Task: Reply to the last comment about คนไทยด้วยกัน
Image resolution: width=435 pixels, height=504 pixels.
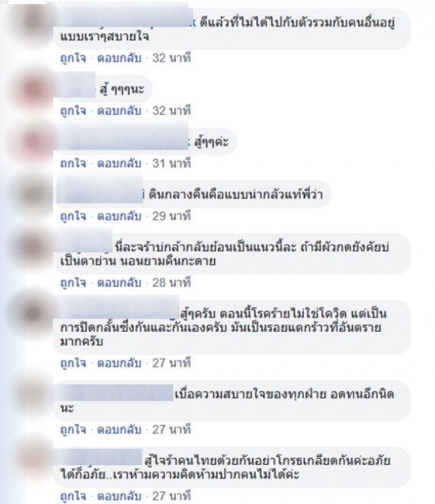Action: click(119, 496)
